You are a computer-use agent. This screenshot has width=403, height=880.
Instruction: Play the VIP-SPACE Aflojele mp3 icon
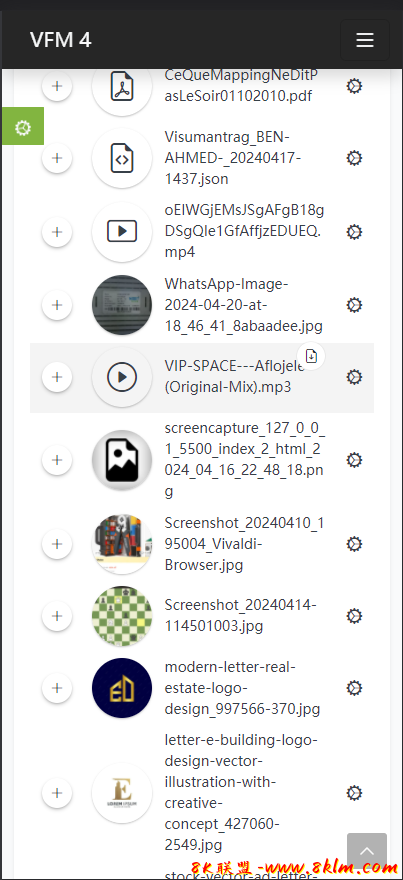[122, 377]
